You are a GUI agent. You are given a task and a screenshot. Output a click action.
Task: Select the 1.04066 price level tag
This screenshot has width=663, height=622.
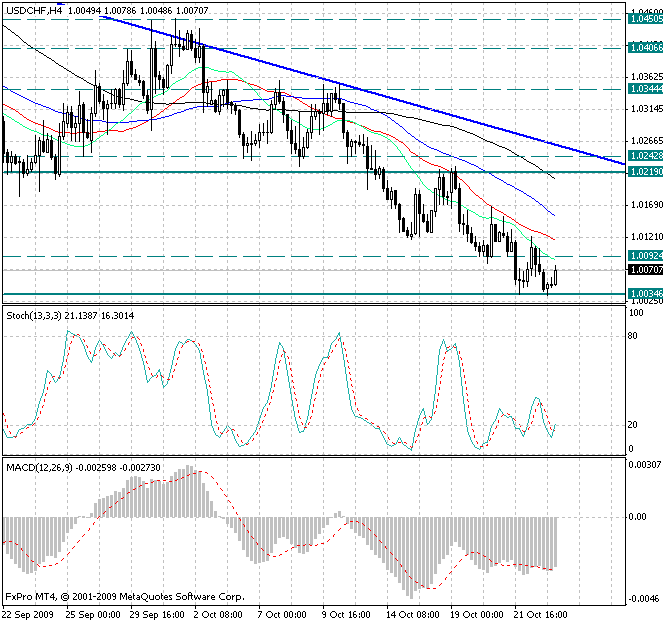point(643,47)
